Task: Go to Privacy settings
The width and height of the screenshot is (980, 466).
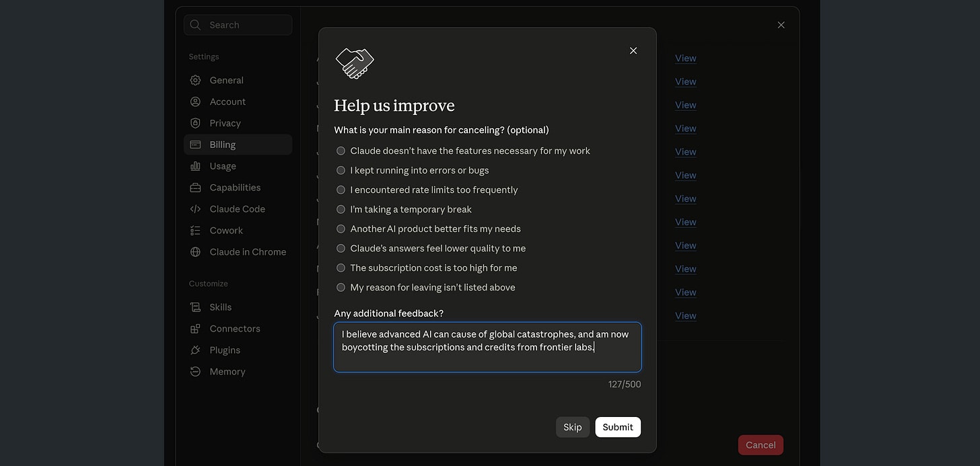Action: click(x=238, y=123)
